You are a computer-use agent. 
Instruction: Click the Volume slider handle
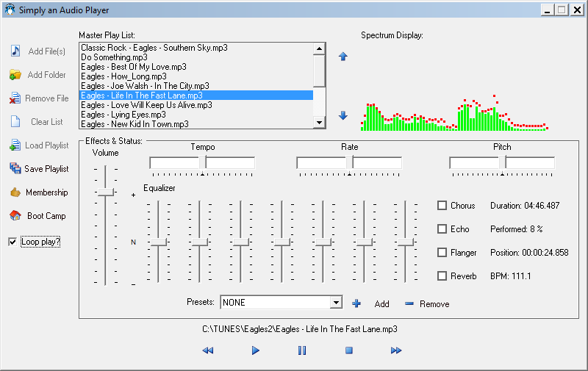click(107, 192)
